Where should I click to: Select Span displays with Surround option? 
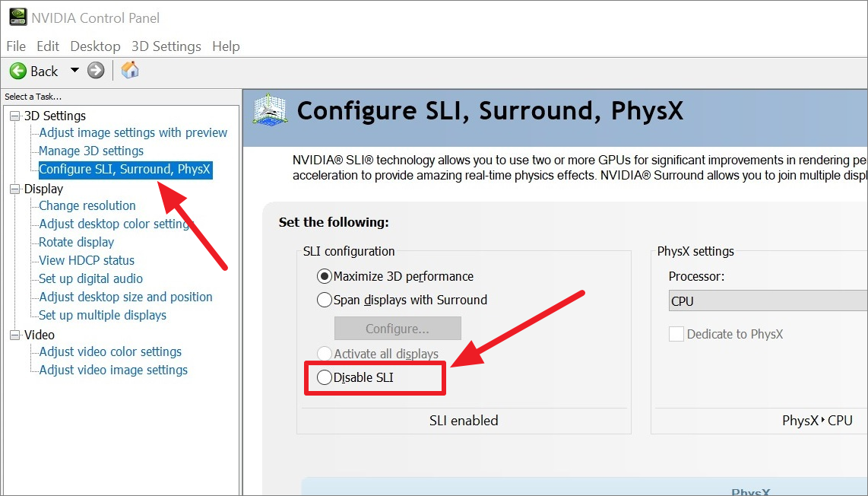point(324,300)
